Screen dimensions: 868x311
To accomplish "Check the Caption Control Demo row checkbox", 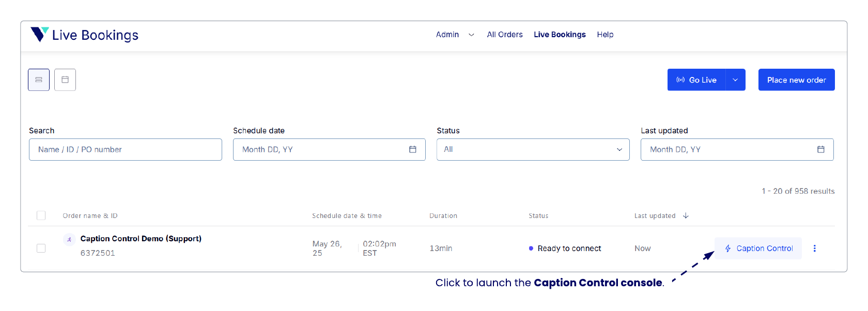I will point(41,248).
